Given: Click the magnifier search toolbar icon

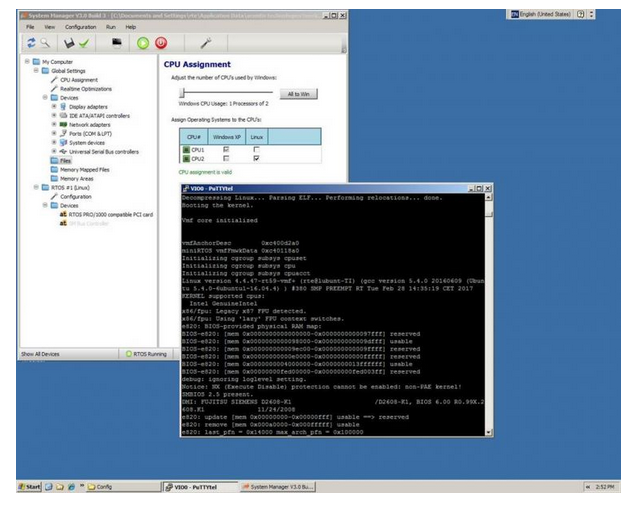Looking at the screenshot, I should pyautogui.click(x=45, y=43).
